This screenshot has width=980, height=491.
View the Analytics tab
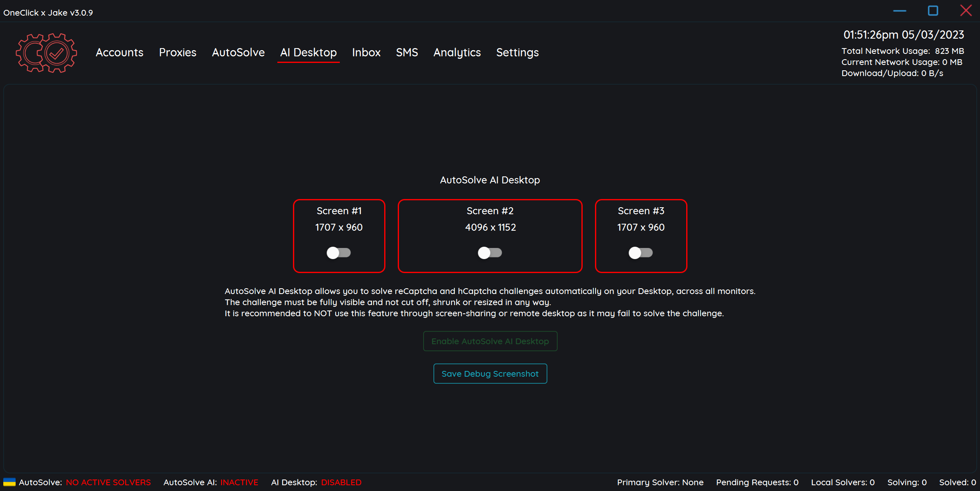tap(457, 53)
